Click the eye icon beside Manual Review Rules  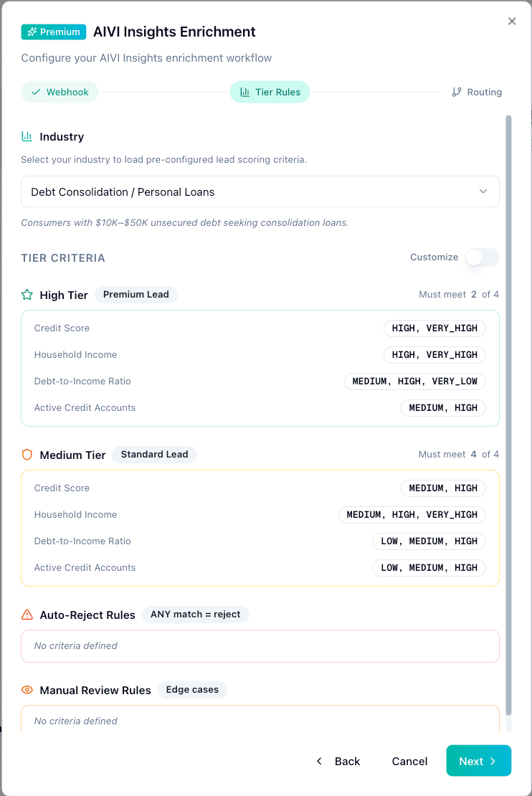(x=27, y=690)
